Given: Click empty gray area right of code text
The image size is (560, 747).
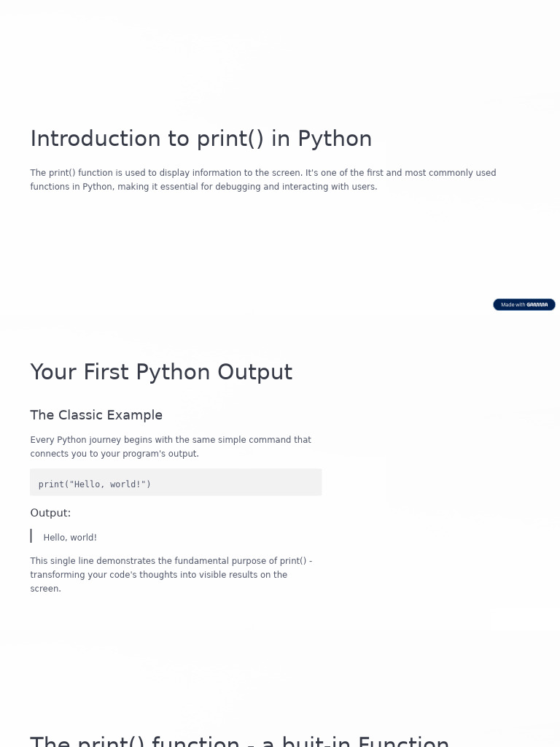Looking at the screenshot, I should tap(241, 483).
